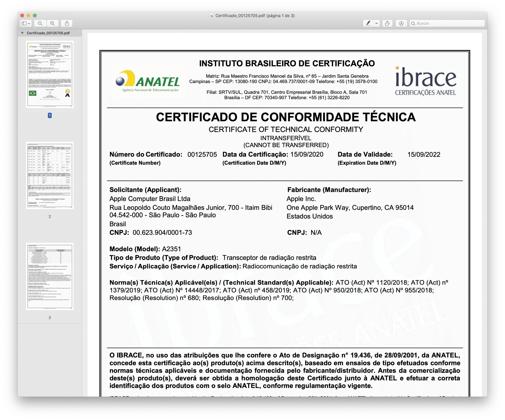Viewport: 505px width, 420px height.
Task: Click the PDF document icon in title bar
Action: [212, 16]
